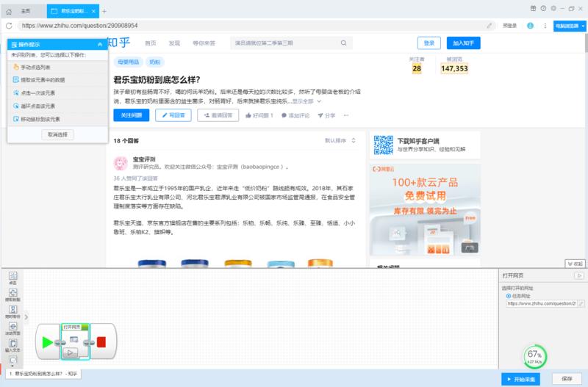Switch to the 主页 home tab
Screen dimensions: 588x387
[25, 11]
